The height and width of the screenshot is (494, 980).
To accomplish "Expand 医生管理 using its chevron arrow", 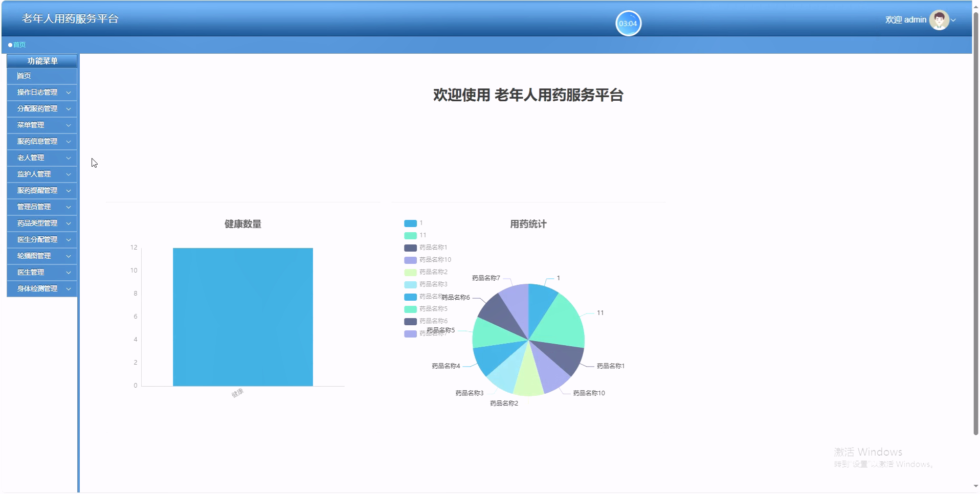I will 69,273.
